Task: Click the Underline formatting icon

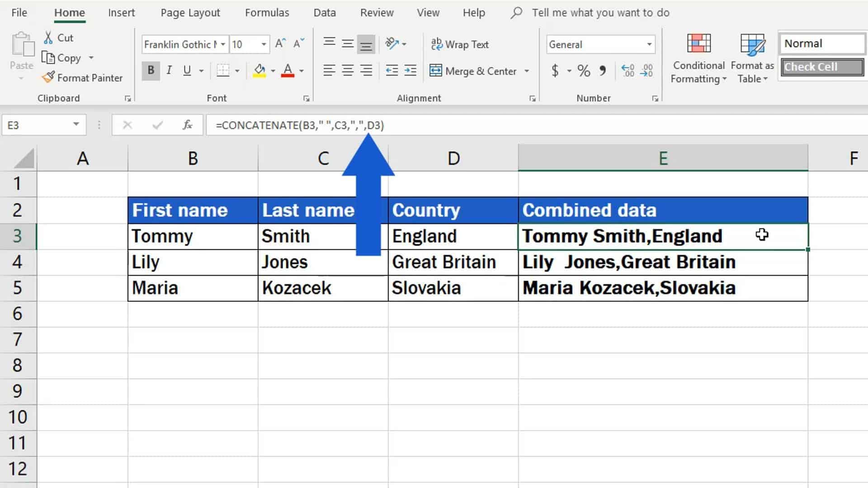Action: click(x=187, y=70)
